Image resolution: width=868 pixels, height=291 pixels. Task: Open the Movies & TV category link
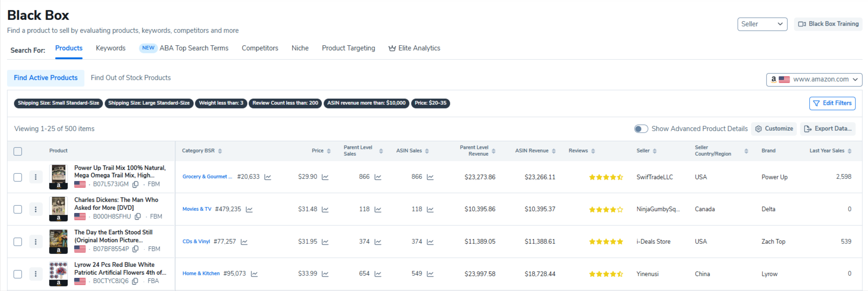197,209
